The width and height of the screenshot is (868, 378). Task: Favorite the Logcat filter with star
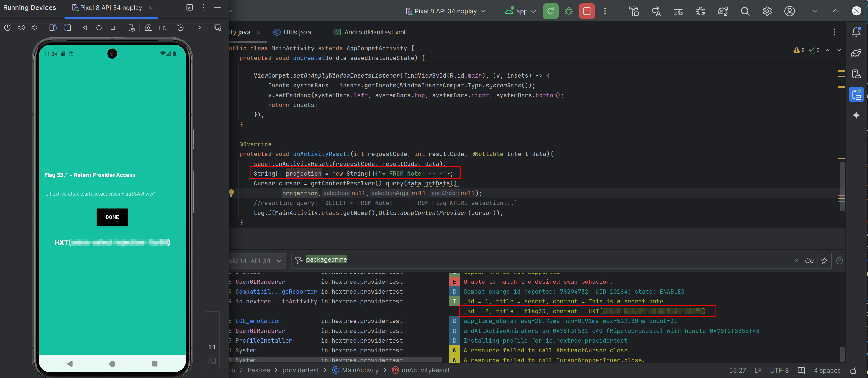pyautogui.click(x=824, y=261)
